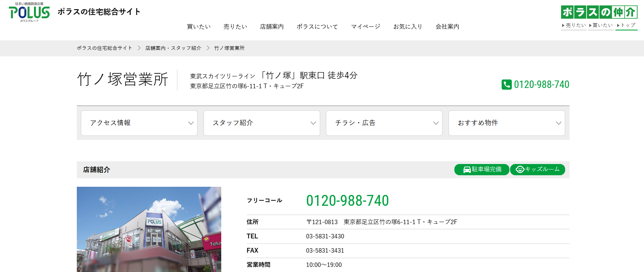Image resolution: width=644 pixels, height=272 pixels.
Task: Click the 「竹ノ塚」駅東口 徒歩4分 text
Action: tap(308, 75)
